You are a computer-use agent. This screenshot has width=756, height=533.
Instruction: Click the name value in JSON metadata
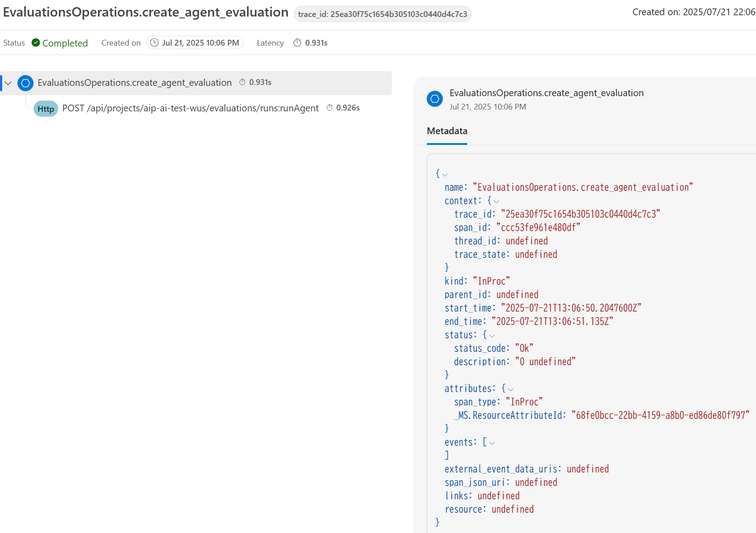coord(583,187)
